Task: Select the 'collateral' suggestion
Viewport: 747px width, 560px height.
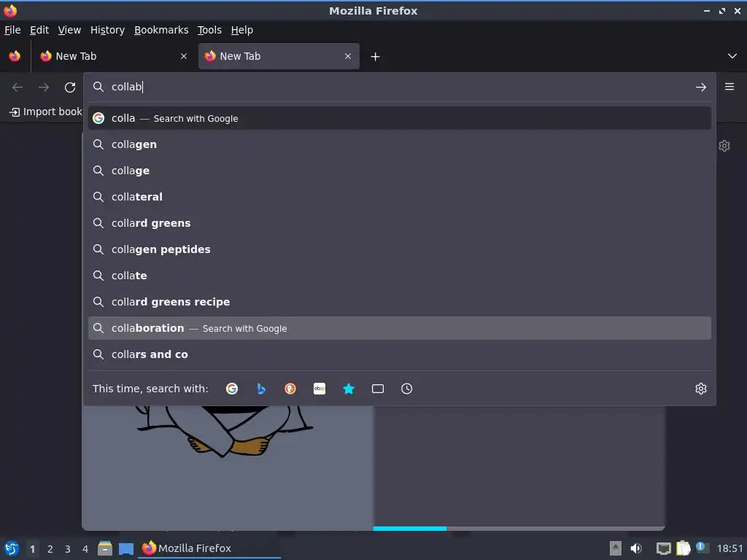Action: 399,197
